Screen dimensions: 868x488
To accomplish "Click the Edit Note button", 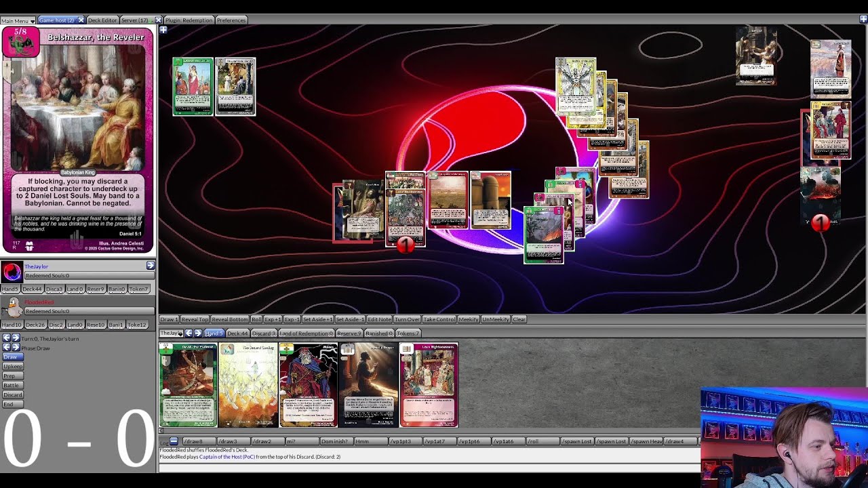I will (x=379, y=319).
